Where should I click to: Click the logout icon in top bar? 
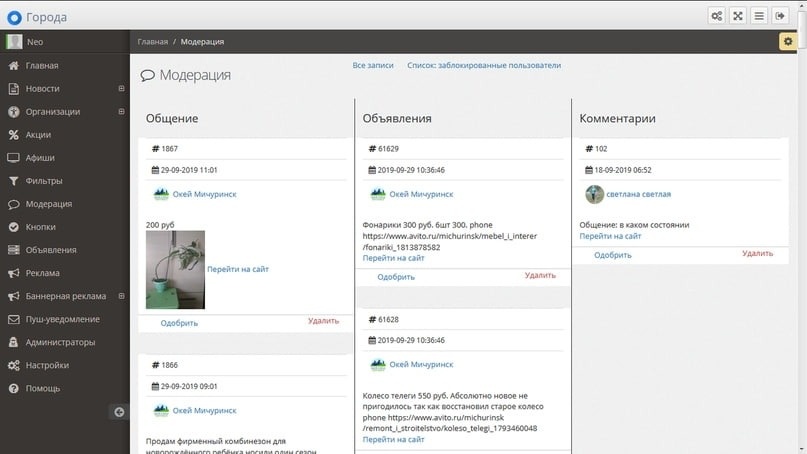(x=780, y=16)
